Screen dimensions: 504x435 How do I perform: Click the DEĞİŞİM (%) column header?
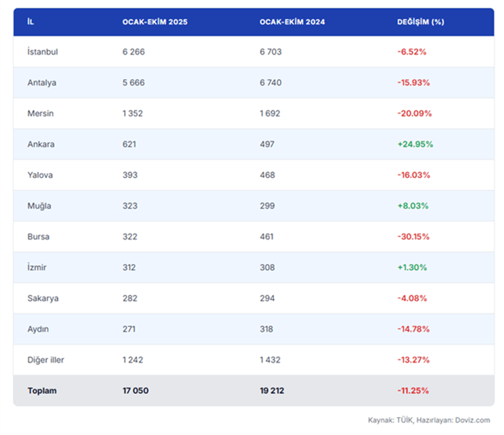(x=420, y=22)
